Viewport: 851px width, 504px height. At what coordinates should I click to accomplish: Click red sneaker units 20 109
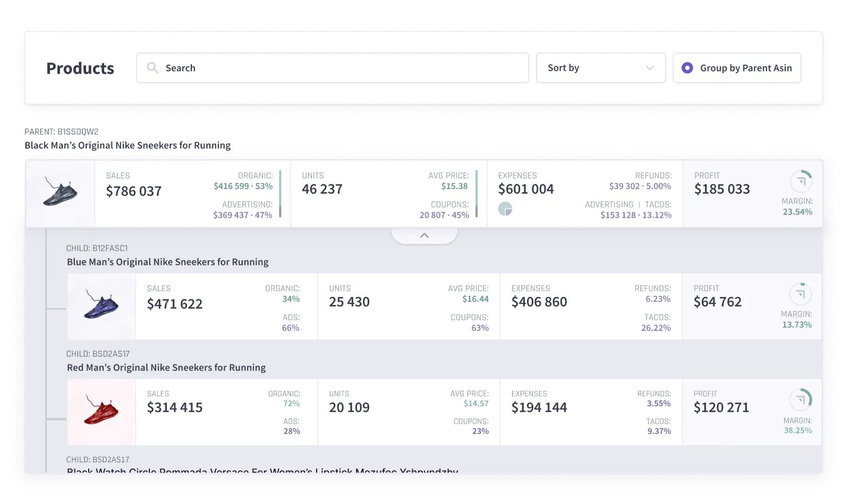350,407
